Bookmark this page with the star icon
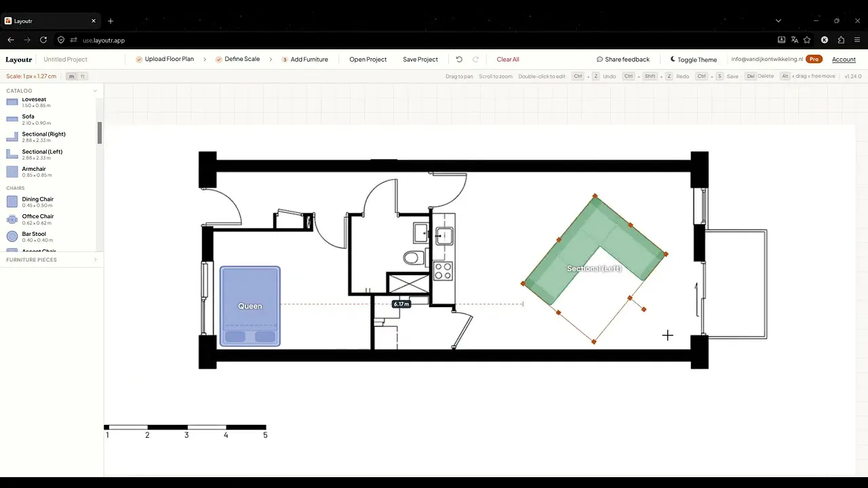Screen dimensions: 868x488 (807, 40)
